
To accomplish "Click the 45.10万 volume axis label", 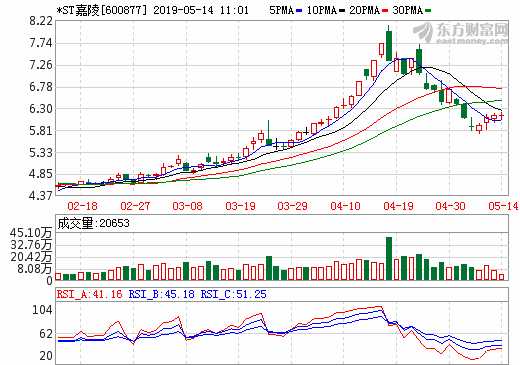I will click(x=31, y=233).
